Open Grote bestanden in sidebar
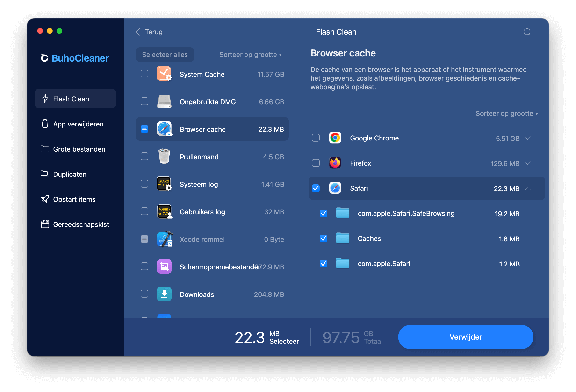 coord(75,149)
